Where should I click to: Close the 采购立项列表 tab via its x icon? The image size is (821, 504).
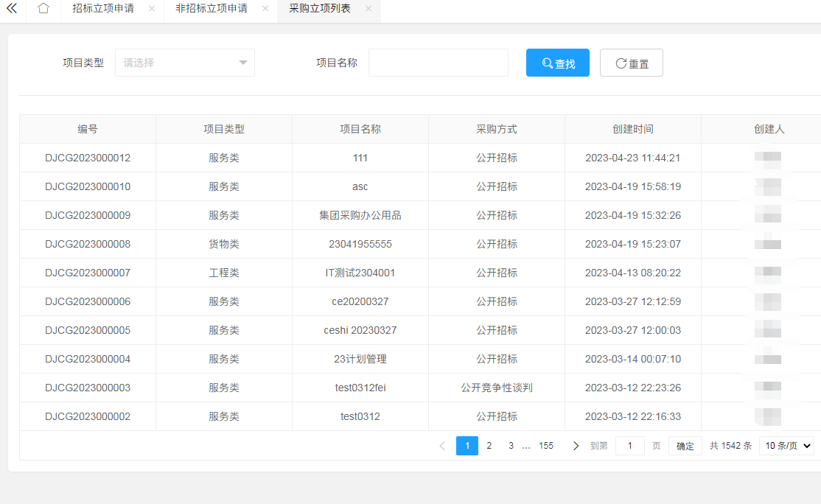point(368,10)
